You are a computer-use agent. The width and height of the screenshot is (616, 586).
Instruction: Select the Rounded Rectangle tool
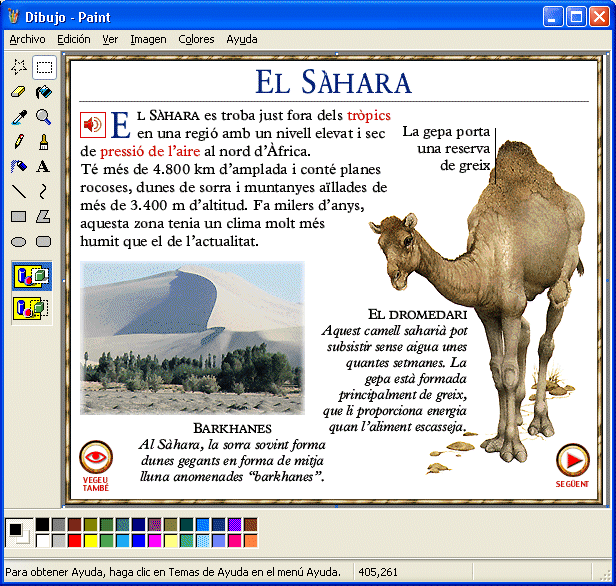[44, 242]
